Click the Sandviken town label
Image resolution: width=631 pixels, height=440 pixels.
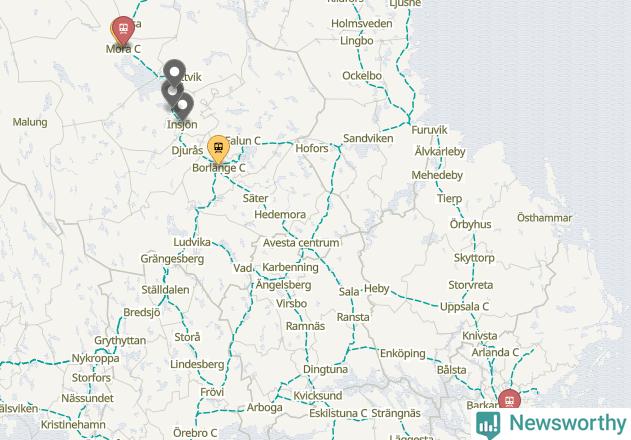368,138
